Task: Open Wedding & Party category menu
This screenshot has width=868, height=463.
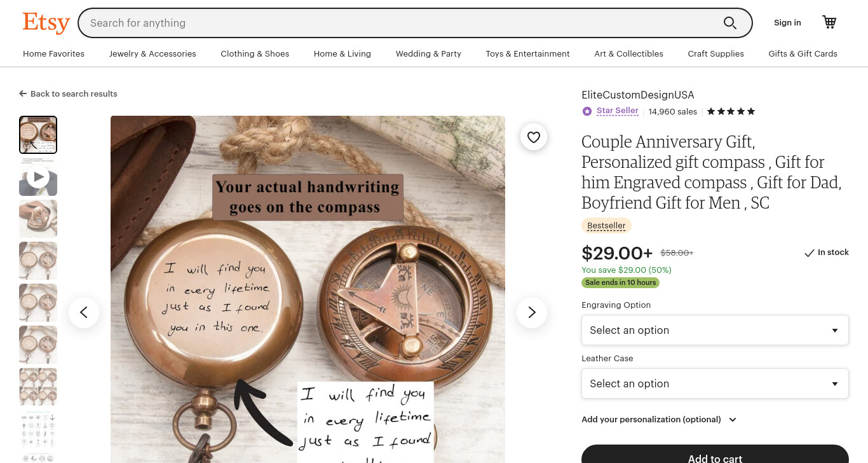Action: point(428,54)
